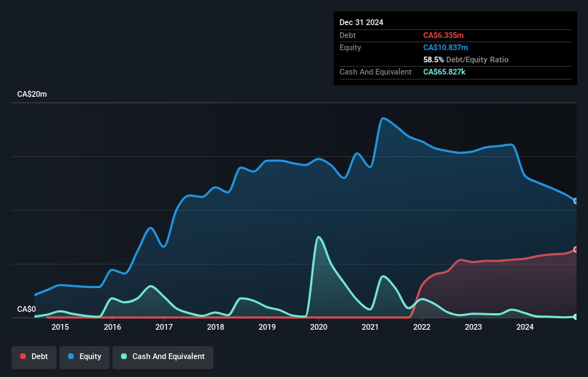Click the 2022 x-axis label

[422, 327]
